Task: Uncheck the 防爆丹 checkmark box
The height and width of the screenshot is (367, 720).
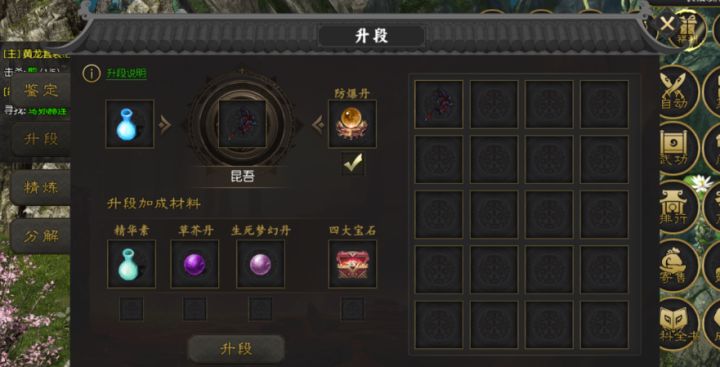Action: coord(353,163)
